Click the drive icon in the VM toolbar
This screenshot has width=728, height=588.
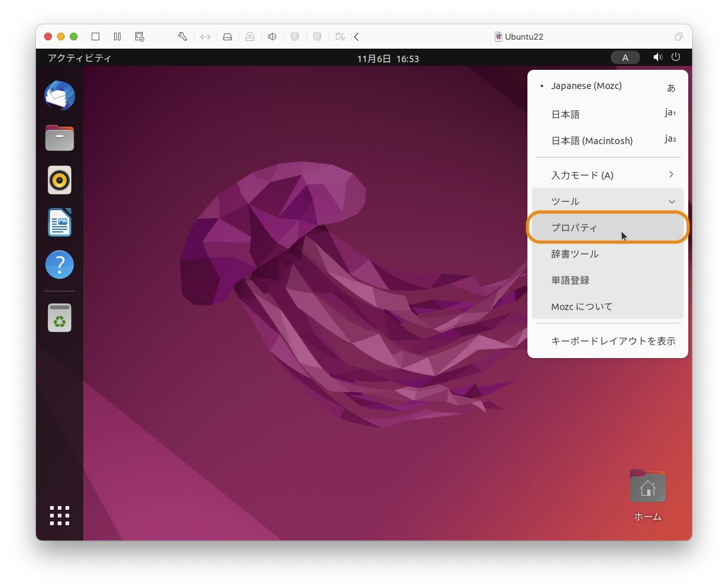click(x=227, y=37)
